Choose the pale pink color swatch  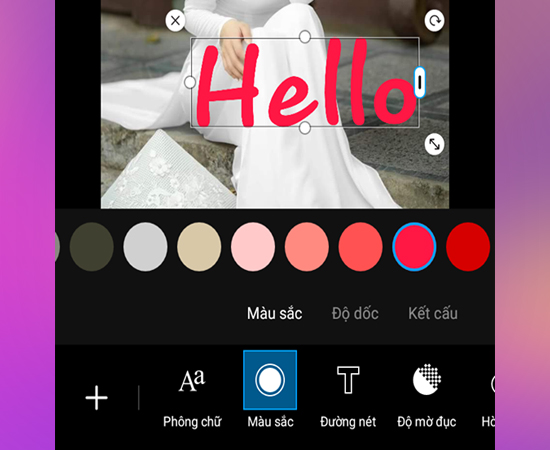pyautogui.click(x=253, y=247)
